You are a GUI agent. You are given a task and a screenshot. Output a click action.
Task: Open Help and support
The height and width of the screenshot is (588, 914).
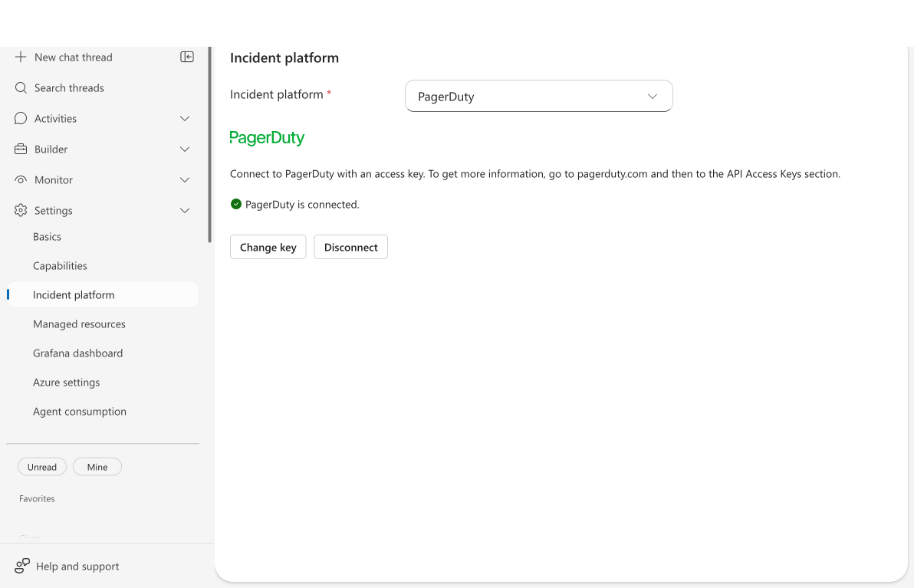(77, 567)
